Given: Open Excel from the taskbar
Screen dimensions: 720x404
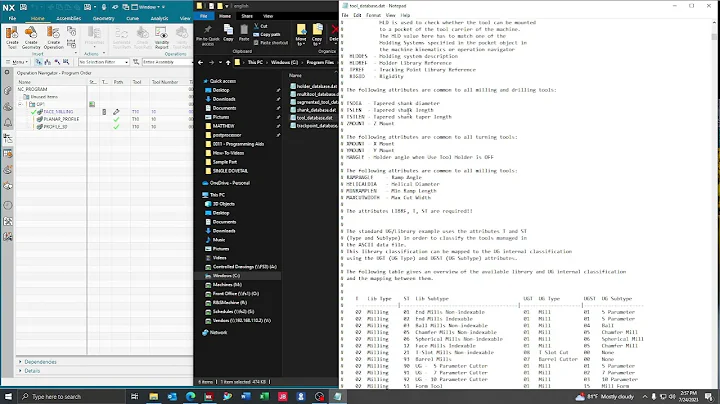Looking at the screenshot, I should (264, 396).
